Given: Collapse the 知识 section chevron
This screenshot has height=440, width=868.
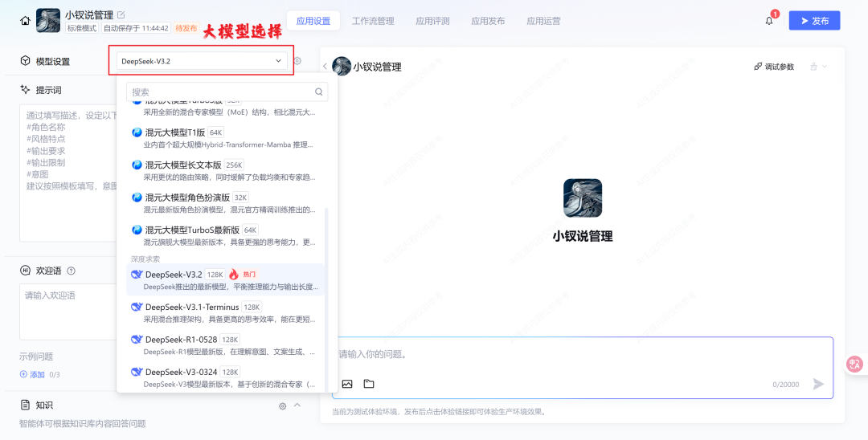Looking at the screenshot, I should pyautogui.click(x=297, y=405).
